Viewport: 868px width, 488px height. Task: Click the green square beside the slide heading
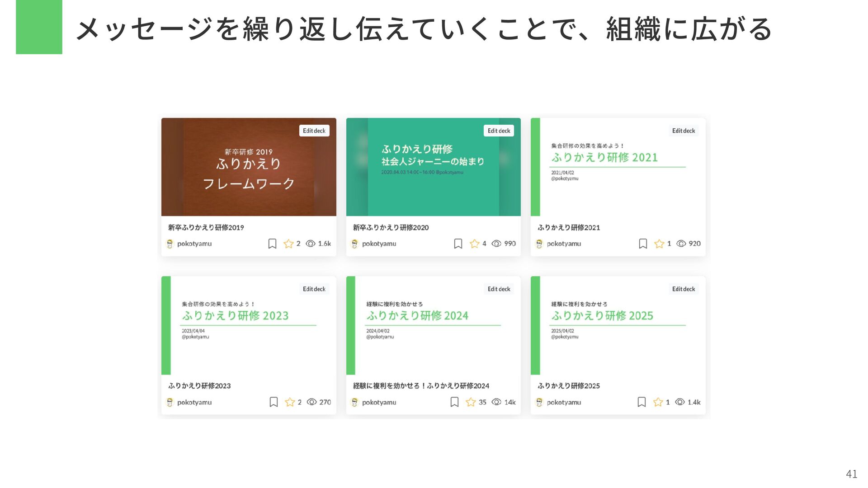[39, 27]
